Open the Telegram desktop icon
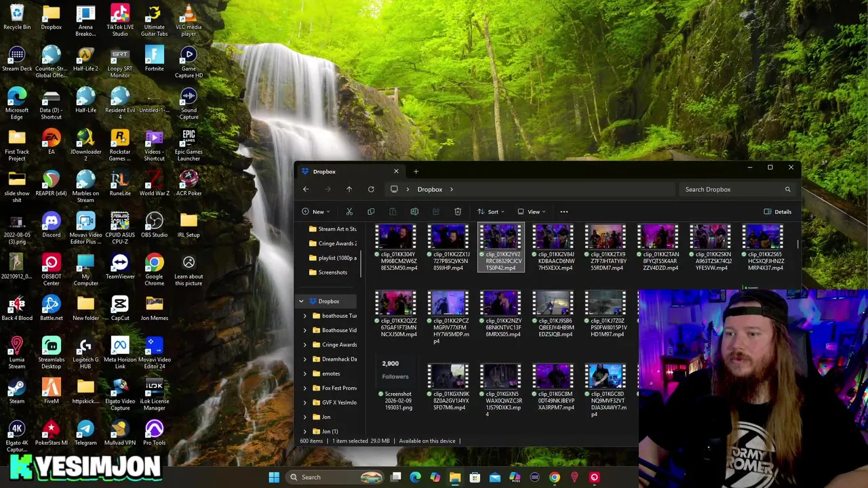Viewport: 868px width, 488px height. coord(85,432)
